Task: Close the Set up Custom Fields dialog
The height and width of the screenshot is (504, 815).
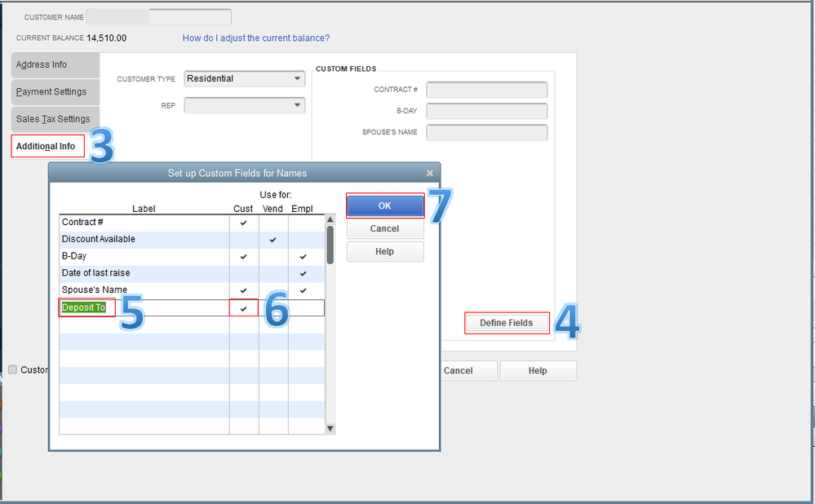Action: (x=430, y=173)
